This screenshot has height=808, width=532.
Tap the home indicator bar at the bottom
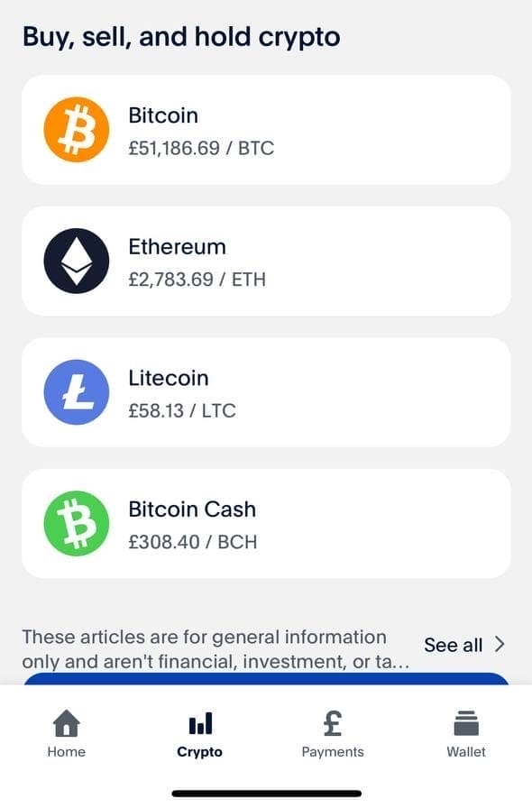266,792
